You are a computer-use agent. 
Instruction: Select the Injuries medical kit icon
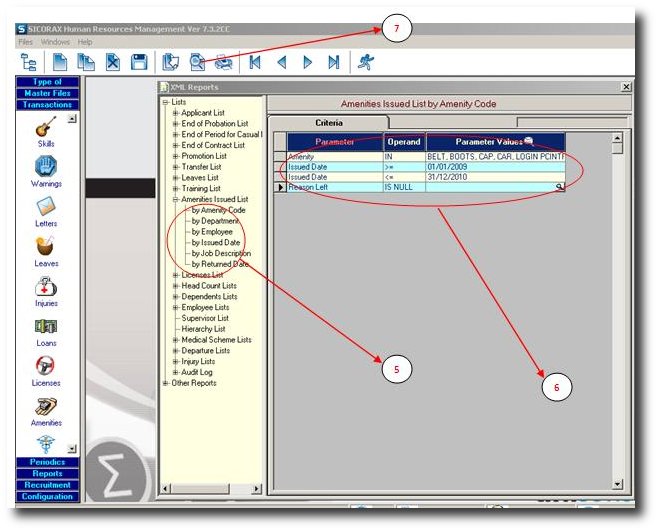click(x=46, y=287)
